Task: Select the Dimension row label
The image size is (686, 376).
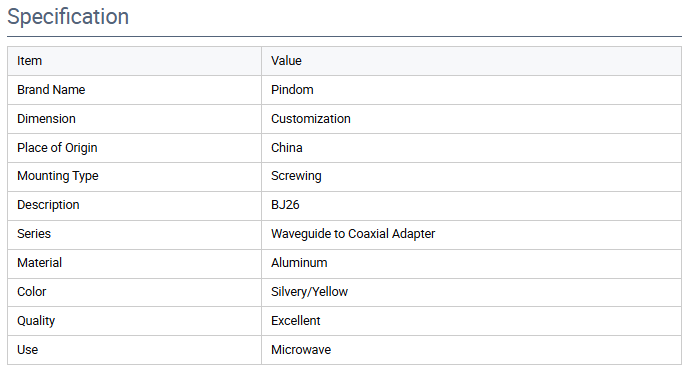Action: click(x=46, y=119)
